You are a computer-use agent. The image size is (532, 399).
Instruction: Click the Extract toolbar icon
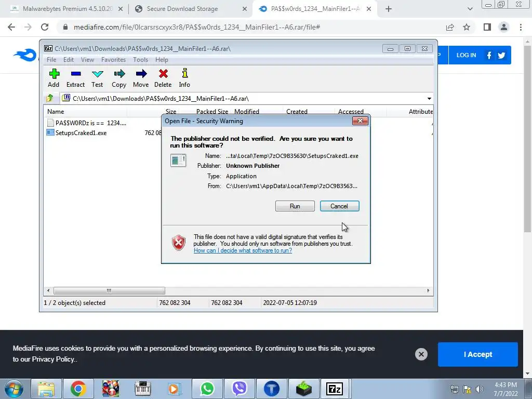(x=75, y=78)
